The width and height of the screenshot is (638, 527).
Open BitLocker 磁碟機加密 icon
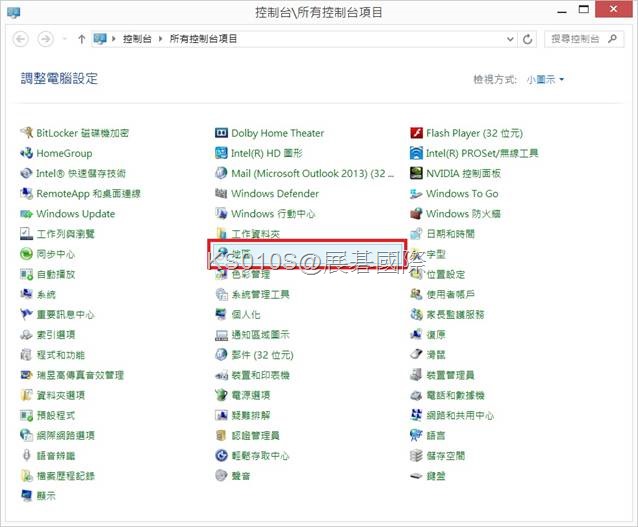27,133
